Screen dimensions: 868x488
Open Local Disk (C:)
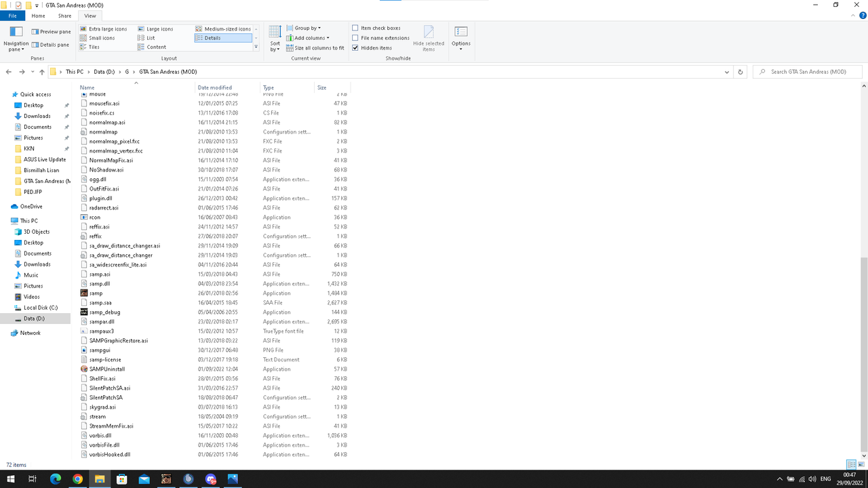click(x=41, y=308)
